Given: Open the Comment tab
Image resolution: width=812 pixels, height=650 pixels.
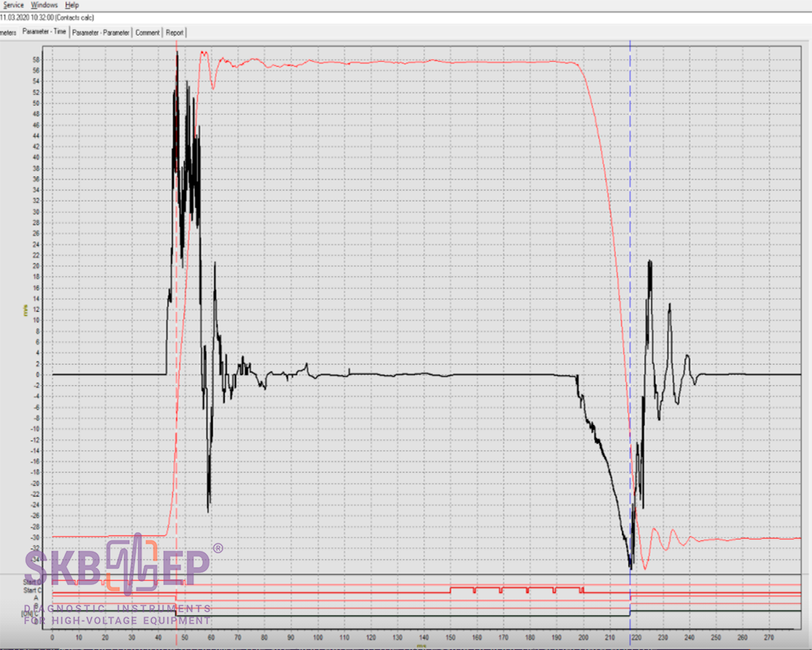Looking at the screenshot, I should coord(147,32).
